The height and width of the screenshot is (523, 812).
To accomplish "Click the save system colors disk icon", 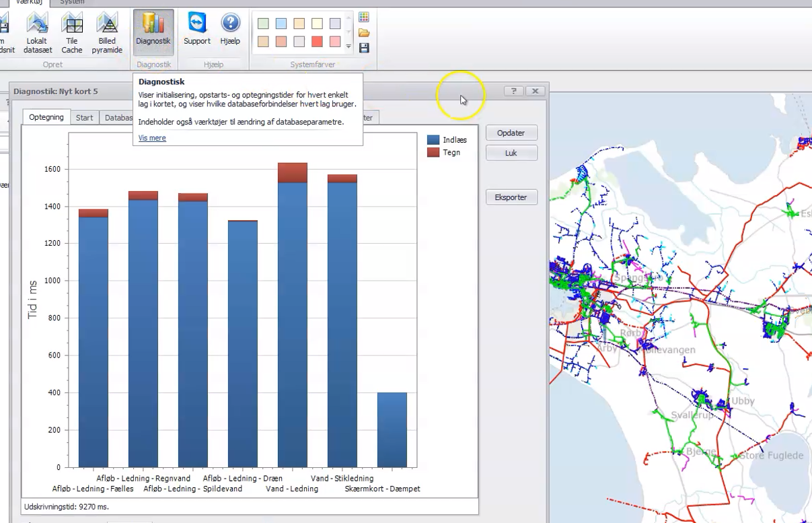I will coord(364,48).
